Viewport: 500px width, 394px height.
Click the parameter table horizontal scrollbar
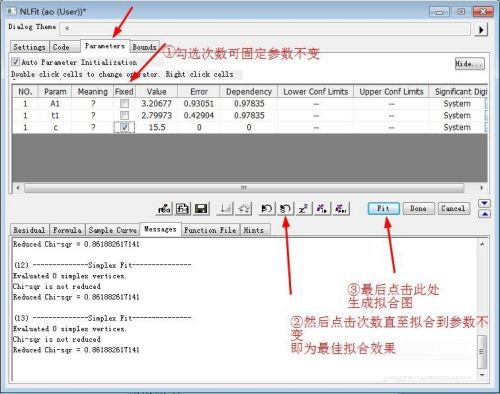[x=244, y=188]
